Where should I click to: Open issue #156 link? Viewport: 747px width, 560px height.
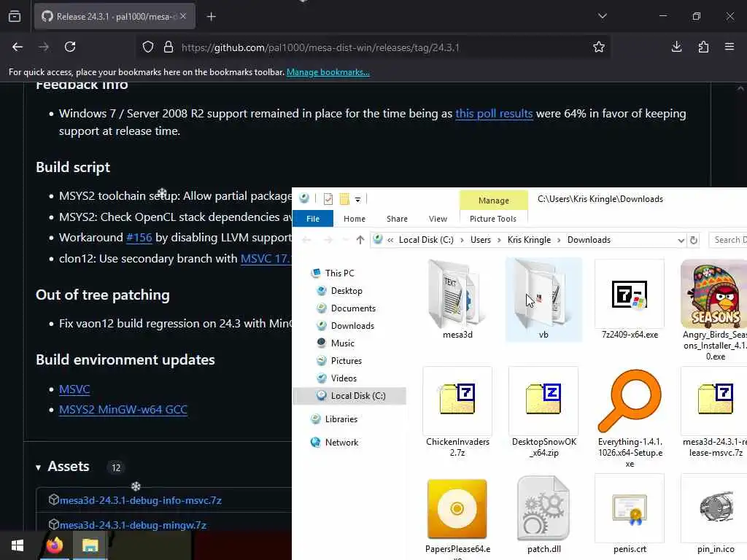(x=139, y=238)
